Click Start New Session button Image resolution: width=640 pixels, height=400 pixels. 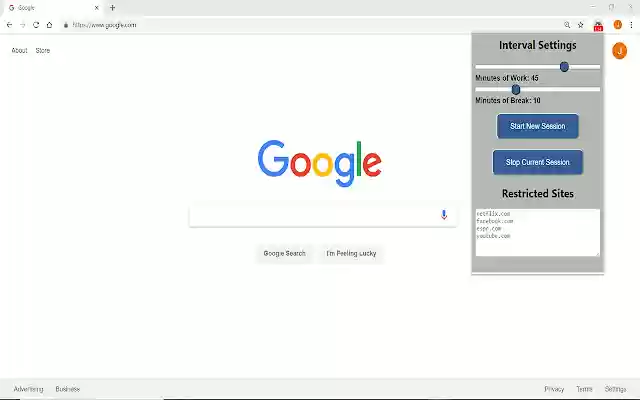coord(537,126)
